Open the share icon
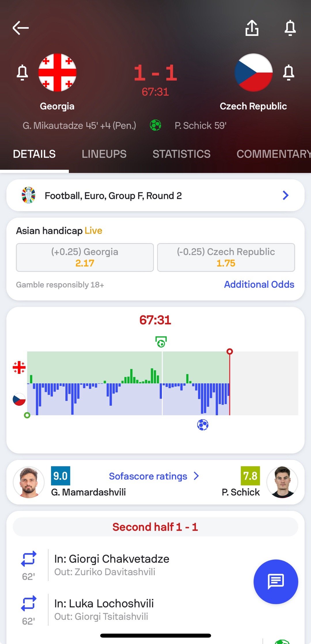311x644 pixels. click(252, 28)
